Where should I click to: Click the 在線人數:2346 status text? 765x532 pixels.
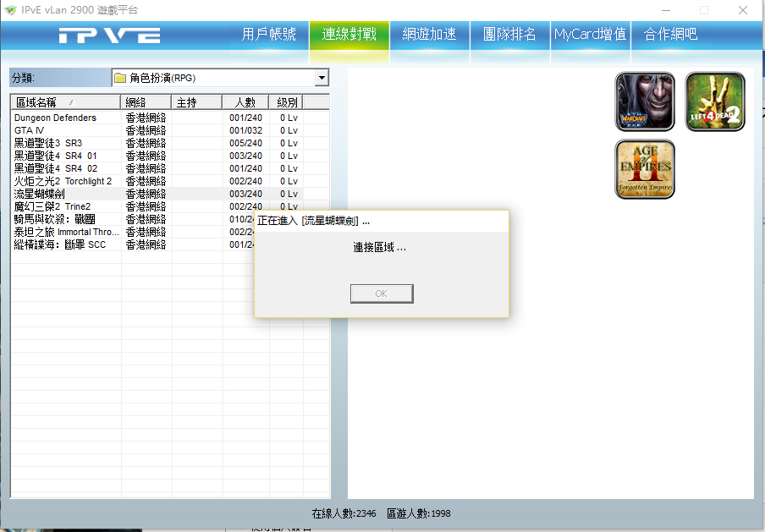tap(344, 513)
